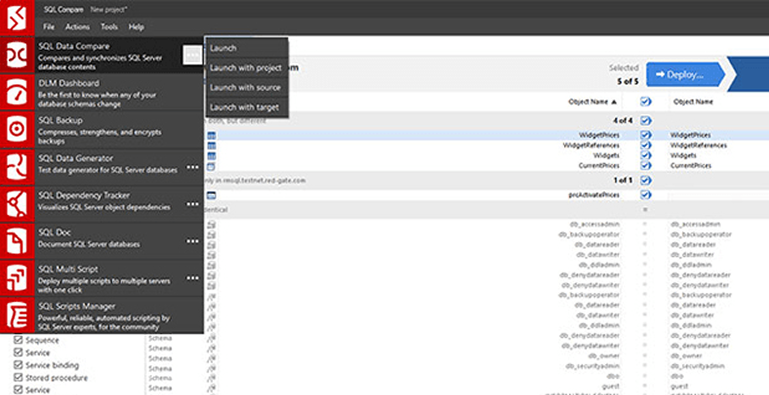Open the DLM Dashboard icon
Image resolution: width=769 pixels, height=395 pixels.
coord(17,92)
